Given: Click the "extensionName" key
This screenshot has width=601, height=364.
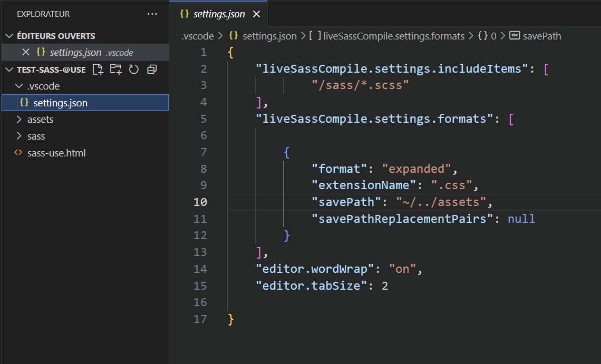Looking at the screenshot, I should (364, 185).
